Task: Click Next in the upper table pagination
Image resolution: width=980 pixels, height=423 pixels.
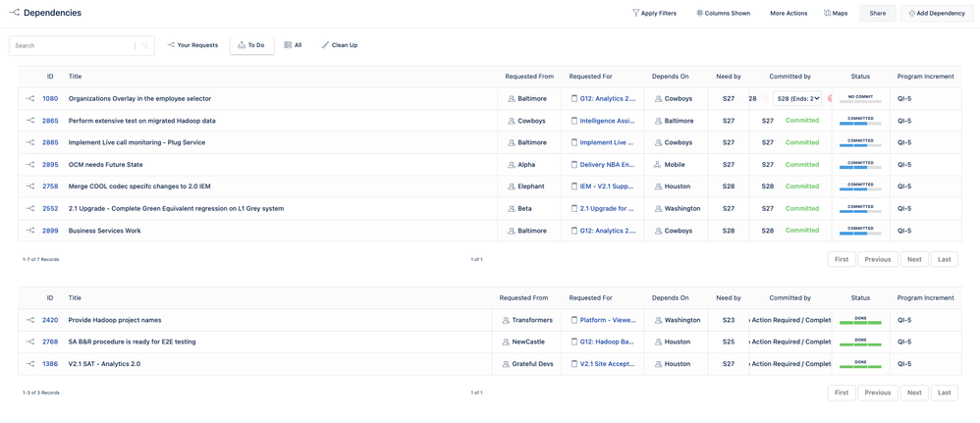Action: point(914,259)
